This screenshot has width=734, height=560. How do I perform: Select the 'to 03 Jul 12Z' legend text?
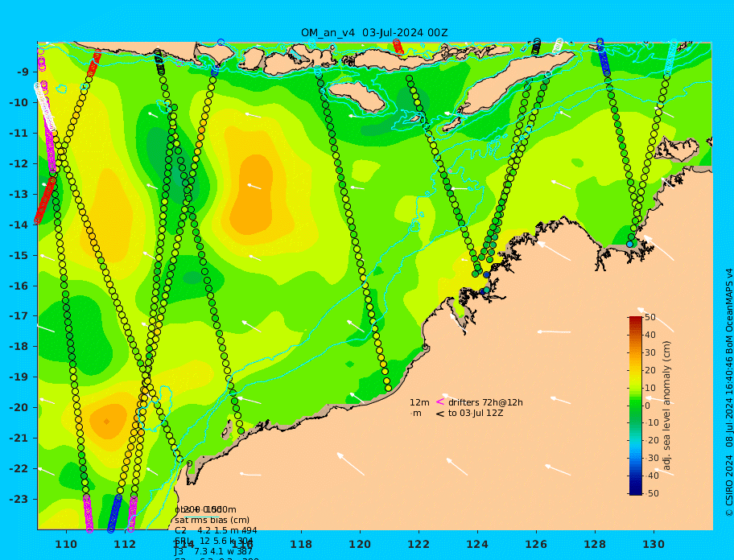[x=476, y=413]
